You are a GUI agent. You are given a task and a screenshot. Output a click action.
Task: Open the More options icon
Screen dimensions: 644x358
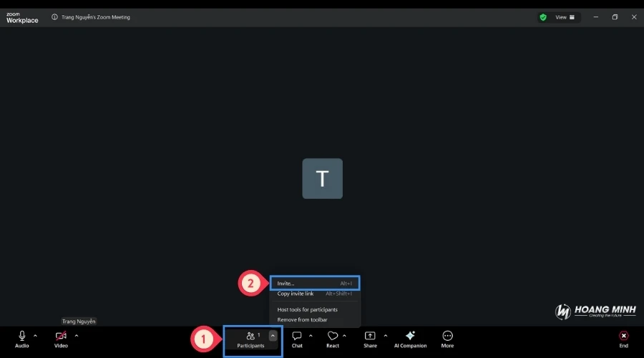pos(447,336)
